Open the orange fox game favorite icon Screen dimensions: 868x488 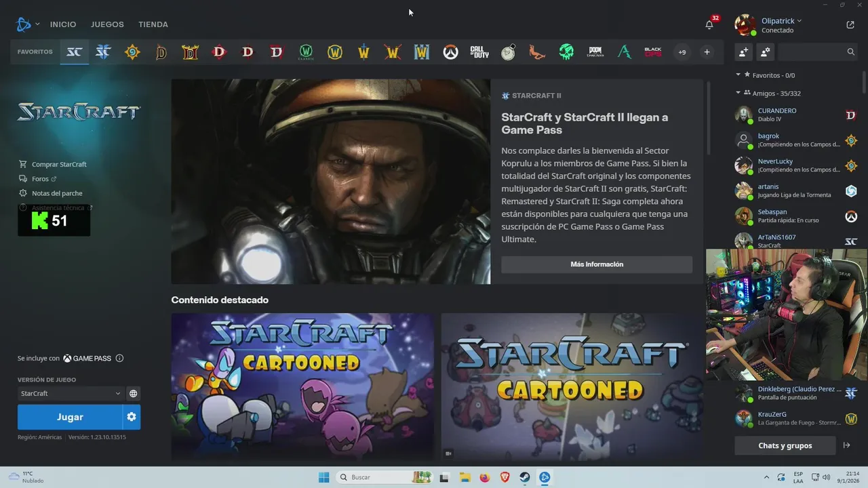[537, 52]
